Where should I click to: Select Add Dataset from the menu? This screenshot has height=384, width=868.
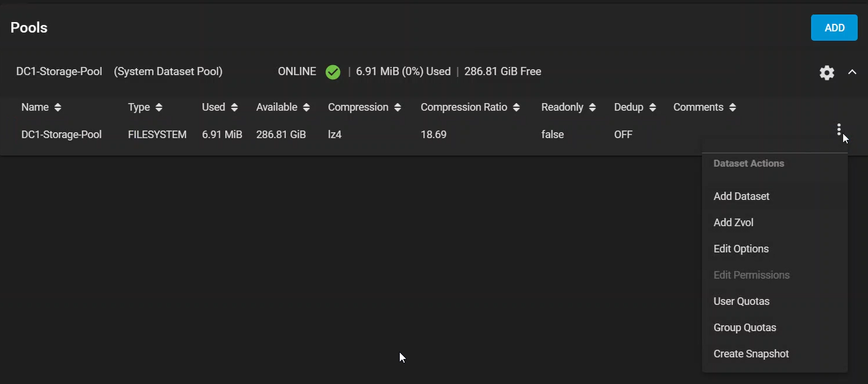point(741,196)
